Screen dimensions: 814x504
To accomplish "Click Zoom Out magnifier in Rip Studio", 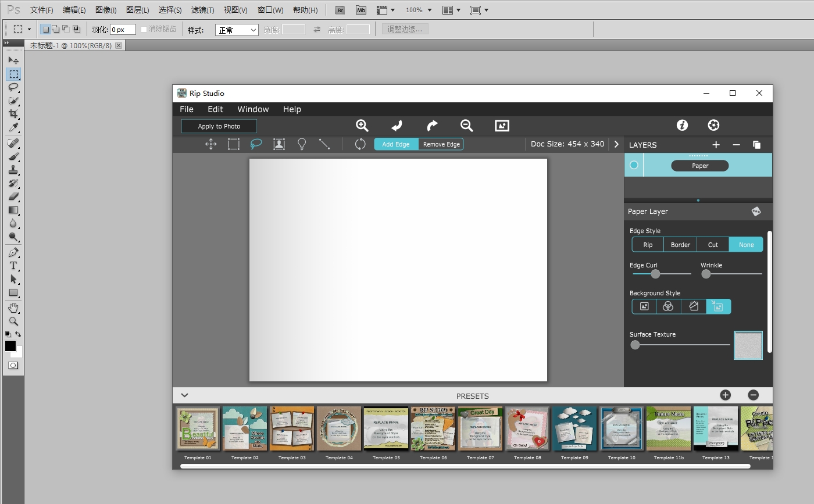I will tap(466, 126).
